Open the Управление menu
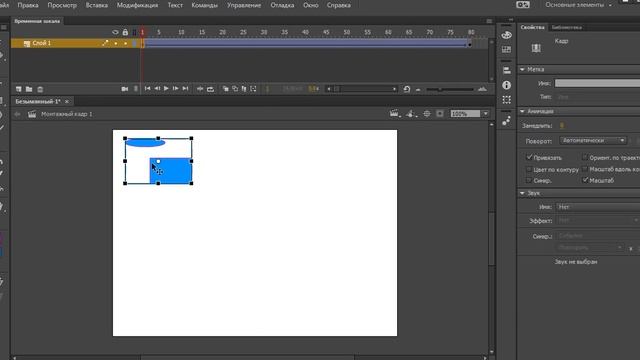The height and width of the screenshot is (360, 640). click(244, 5)
